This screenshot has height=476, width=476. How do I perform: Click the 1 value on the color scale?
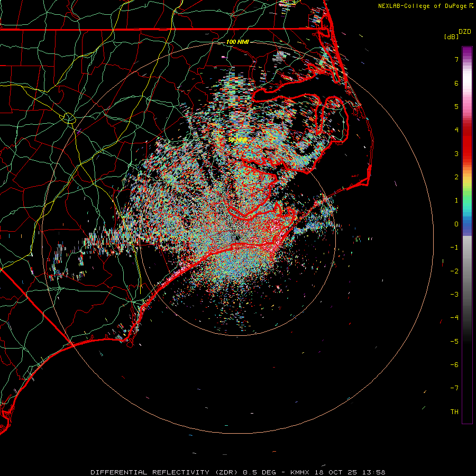pyautogui.click(x=456, y=200)
